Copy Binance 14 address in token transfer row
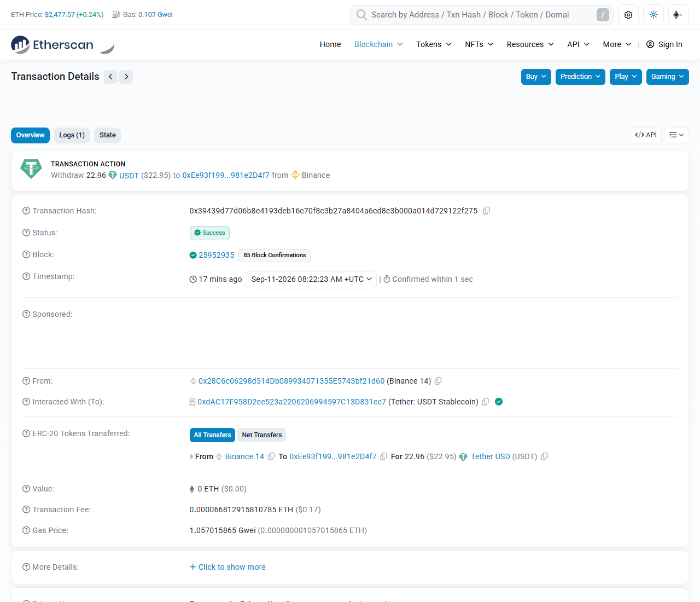 [271, 456]
